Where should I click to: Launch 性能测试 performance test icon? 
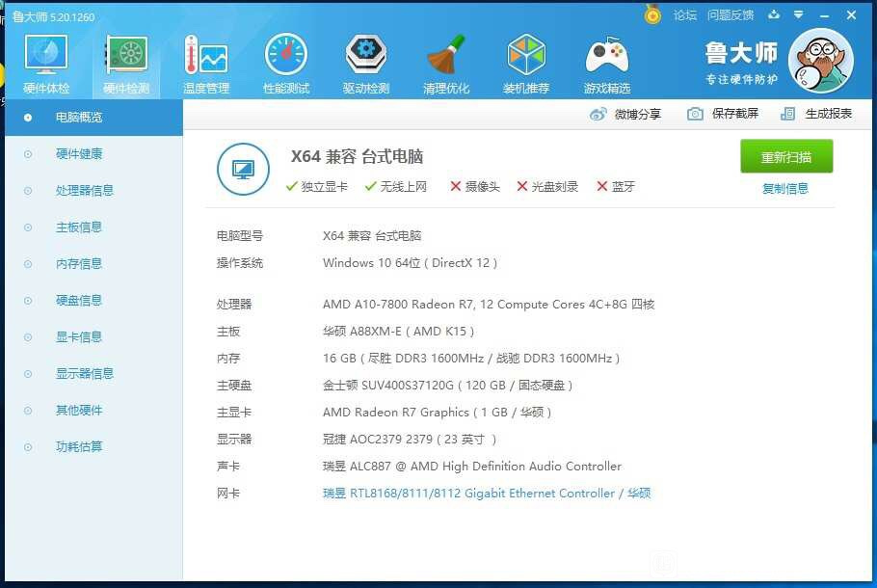286,55
